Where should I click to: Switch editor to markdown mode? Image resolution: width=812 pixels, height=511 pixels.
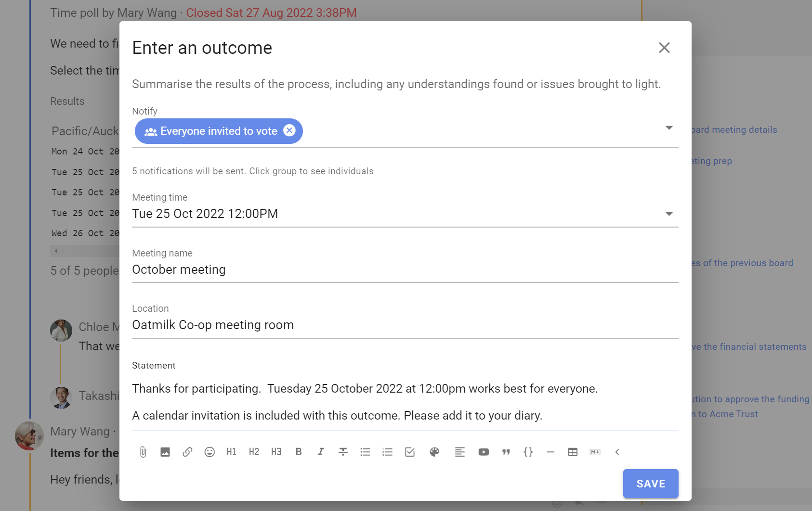point(595,452)
